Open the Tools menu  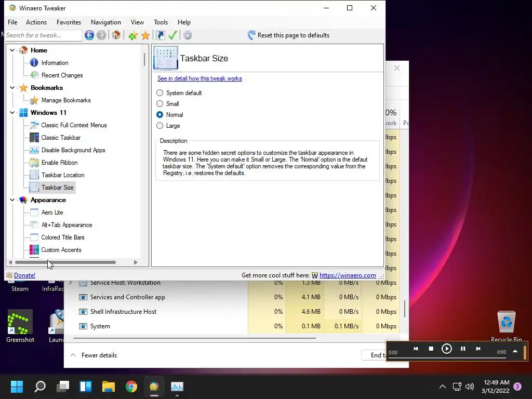point(161,22)
